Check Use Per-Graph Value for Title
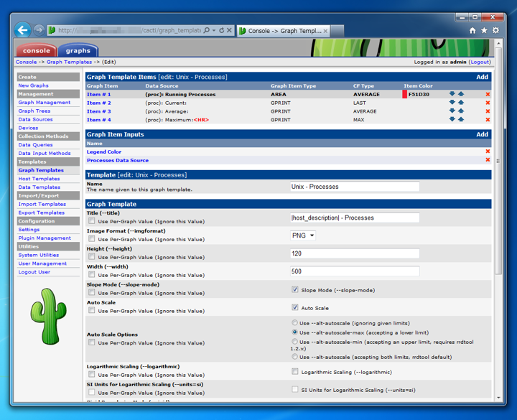The image size is (517, 420). [92, 221]
